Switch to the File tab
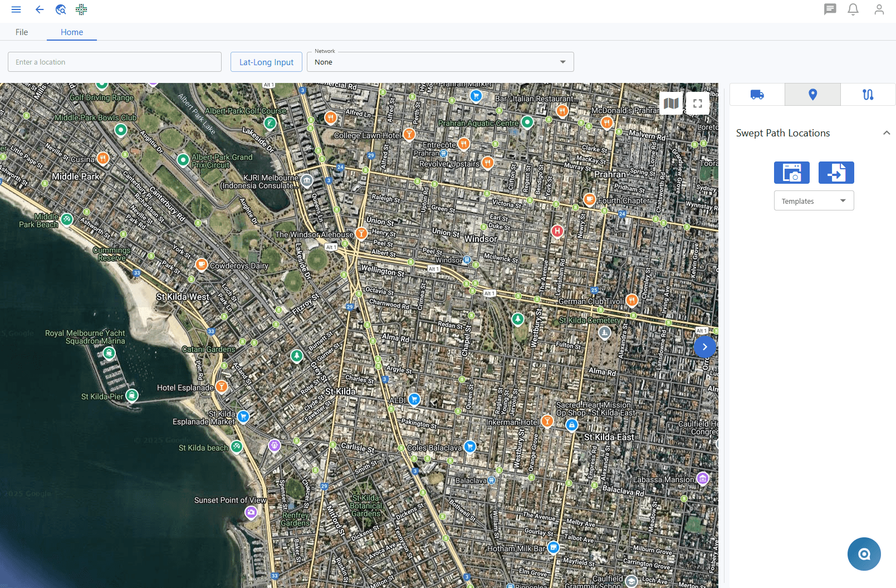The height and width of the screenshot is (588, 896). [22, 32]
